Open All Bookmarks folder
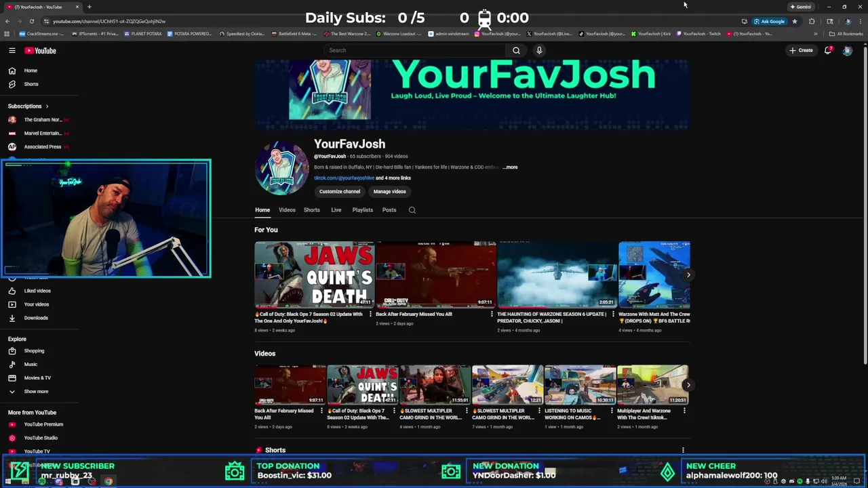The image size is (868, 488). click(846, 34)
